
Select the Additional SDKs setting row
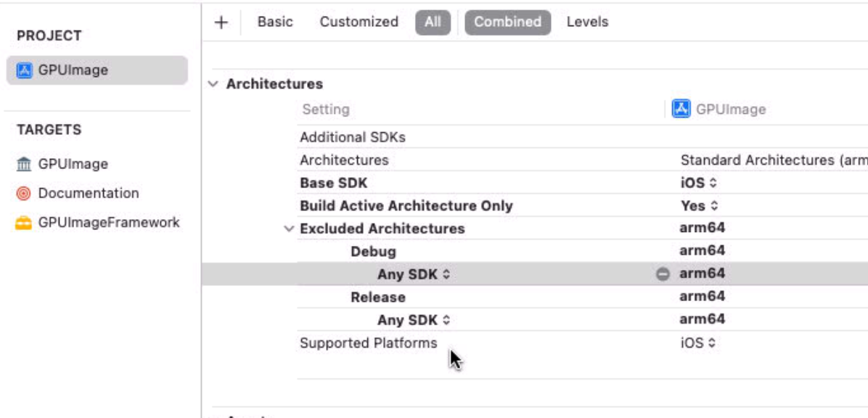click(x=353, y=137)
